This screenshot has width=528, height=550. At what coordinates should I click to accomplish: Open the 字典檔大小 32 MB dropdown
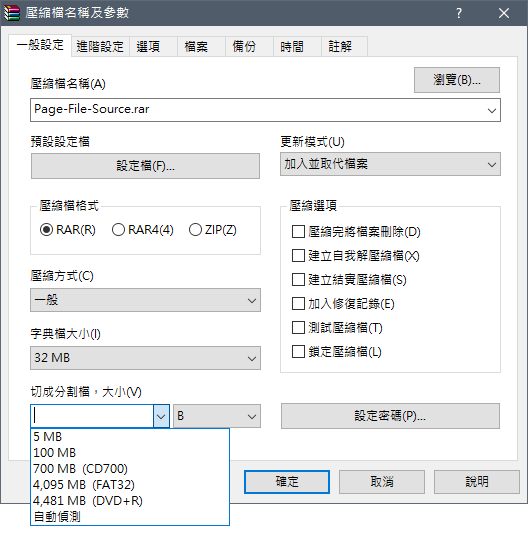click(x=145, y=358)
